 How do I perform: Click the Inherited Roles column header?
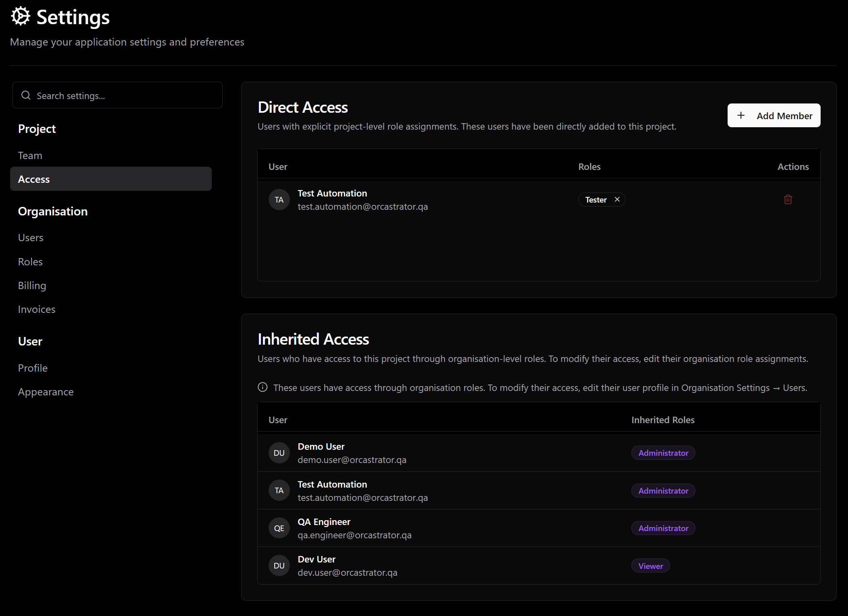click(663, 420)
